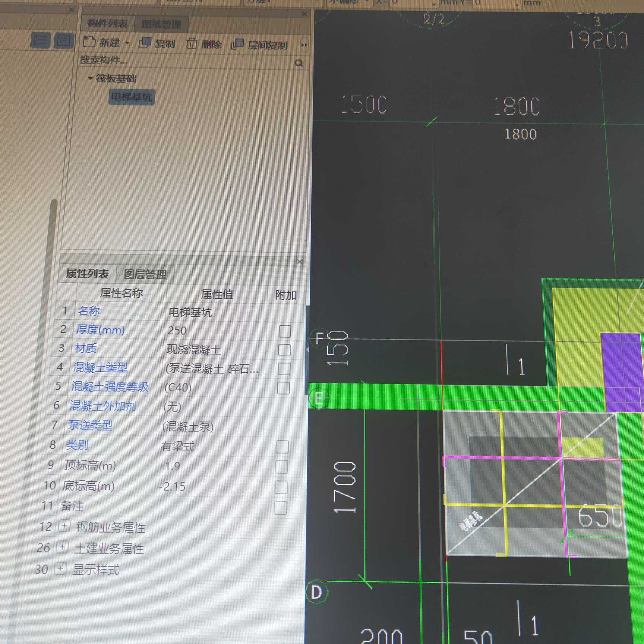The height and width of the screenshot is (644, 644).
Task: Click the 属性值 column header
Action: [217, 294]
